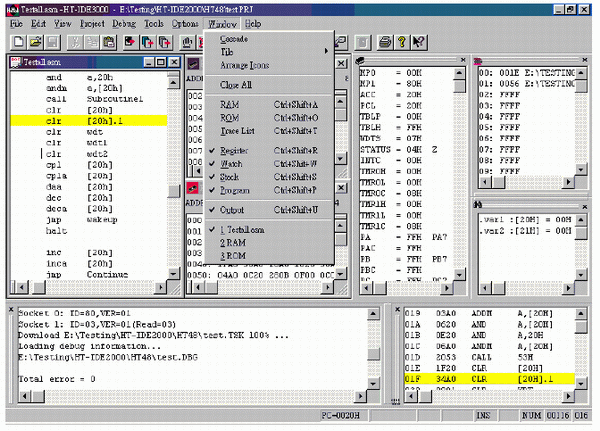Click first of two matching red-arrow icons
Viewport: 600px width, 431px height.
click(147, 42)
